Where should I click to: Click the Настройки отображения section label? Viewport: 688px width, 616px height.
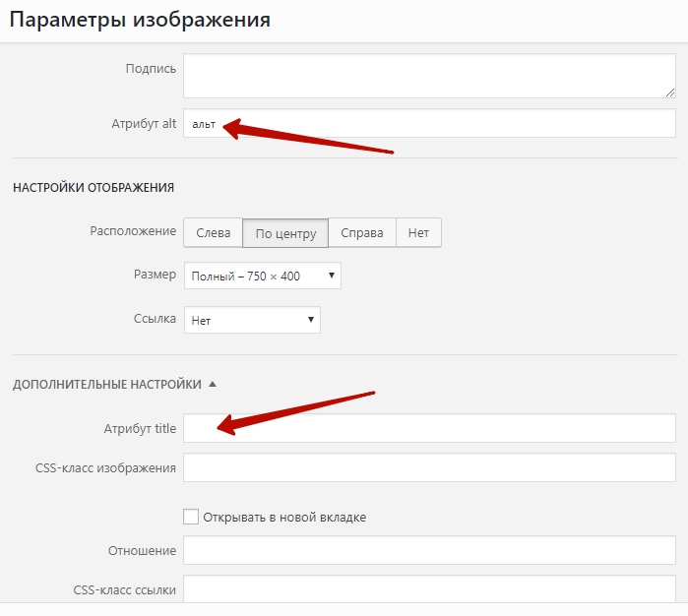94,188
